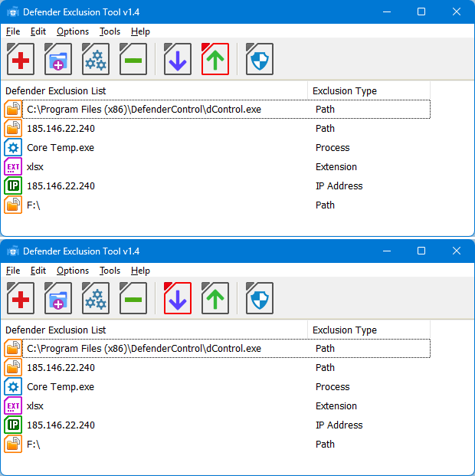475x476 pixels.
Task: Click Exclusion Type column header in upper window
Action: coord(345,91)
